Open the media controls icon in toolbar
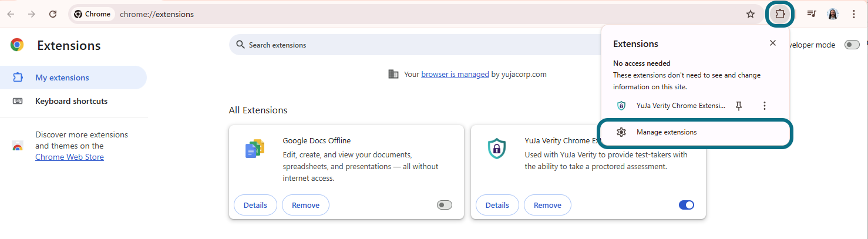The image size is (868, 239). [x=812, y=14]
